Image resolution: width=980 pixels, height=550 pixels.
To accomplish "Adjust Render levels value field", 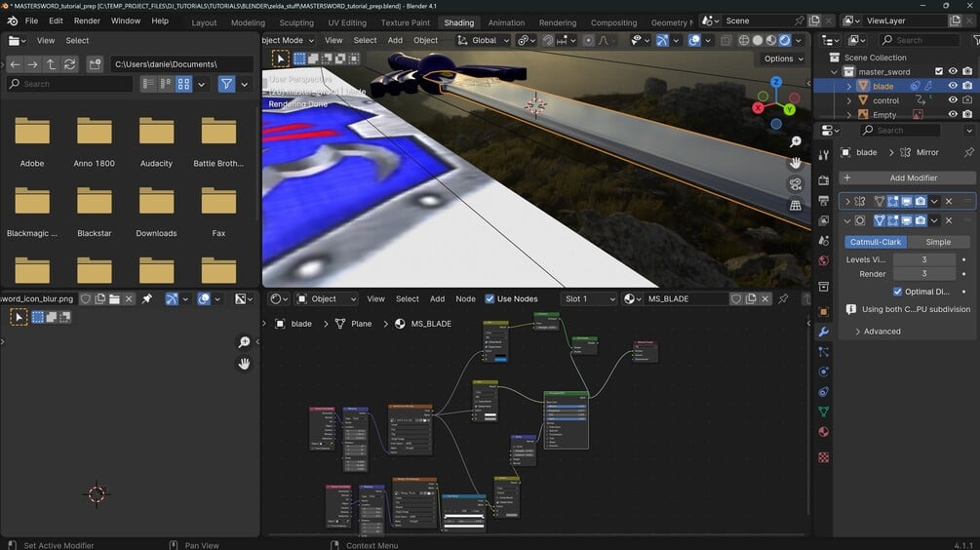I will point(923,274).
